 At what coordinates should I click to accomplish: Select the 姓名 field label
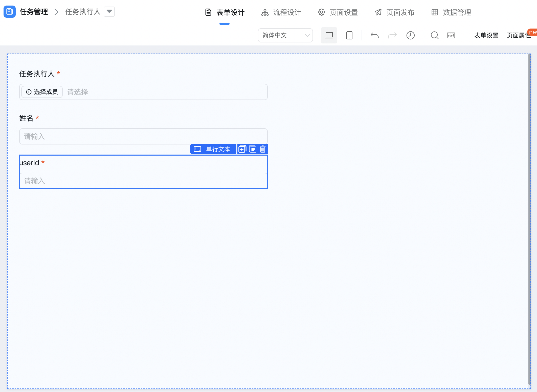pos(26,118)
